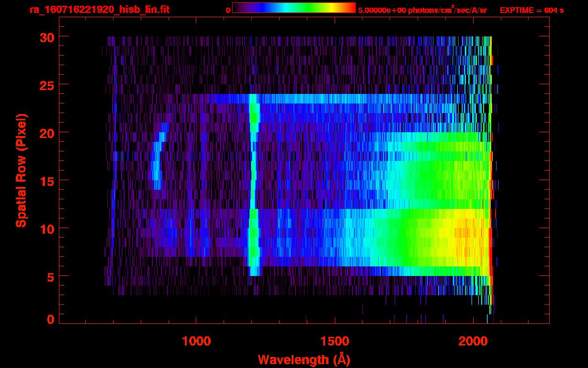Click the color scale bar at top
588x368 pixels.
point(294,8)
